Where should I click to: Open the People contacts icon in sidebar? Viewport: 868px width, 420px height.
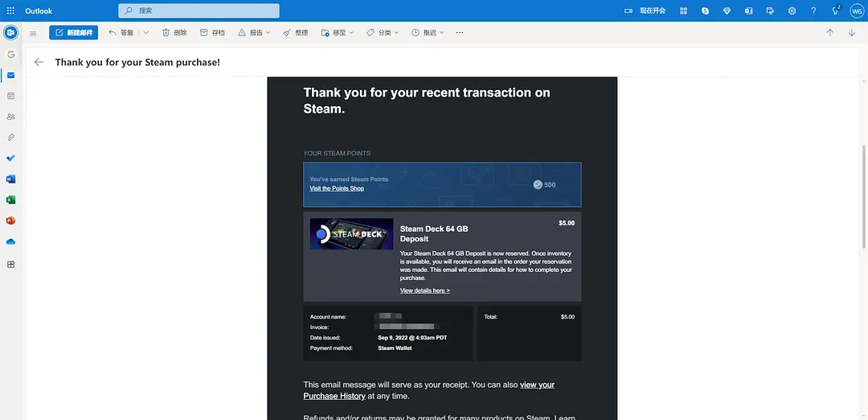click(10, 117)
